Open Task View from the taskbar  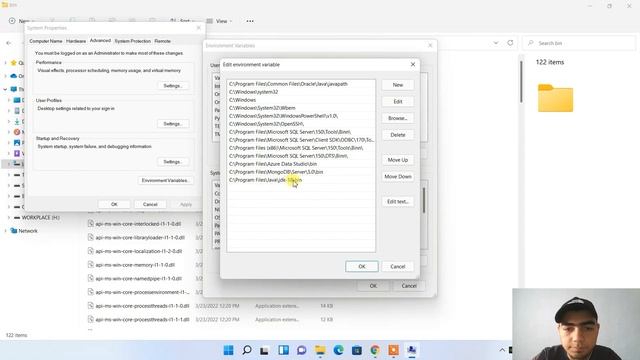click(264, 350)
